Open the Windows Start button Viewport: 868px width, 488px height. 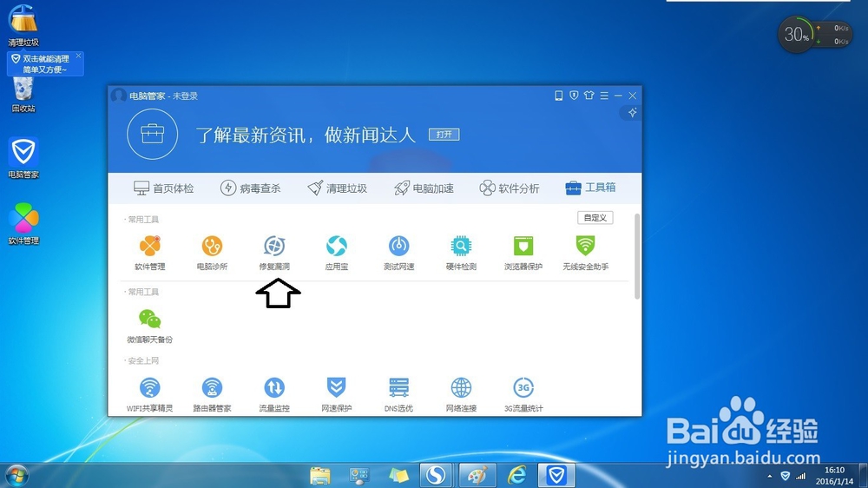click(16, 475)
